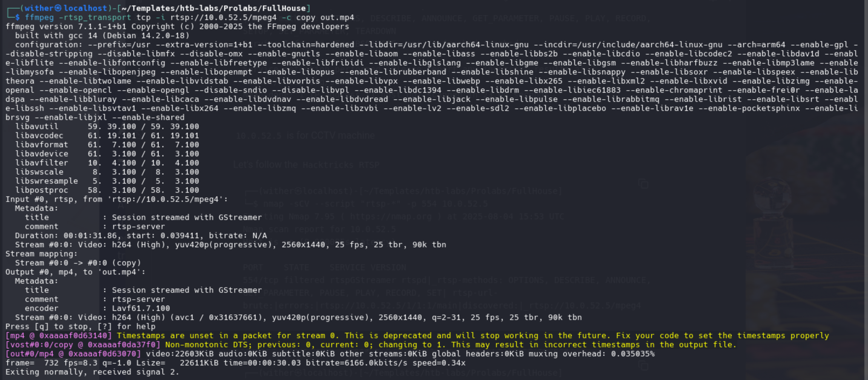Click the libavcodec version line
The width and height of the screenshot is (868, 380).
[x=107, y=135]
